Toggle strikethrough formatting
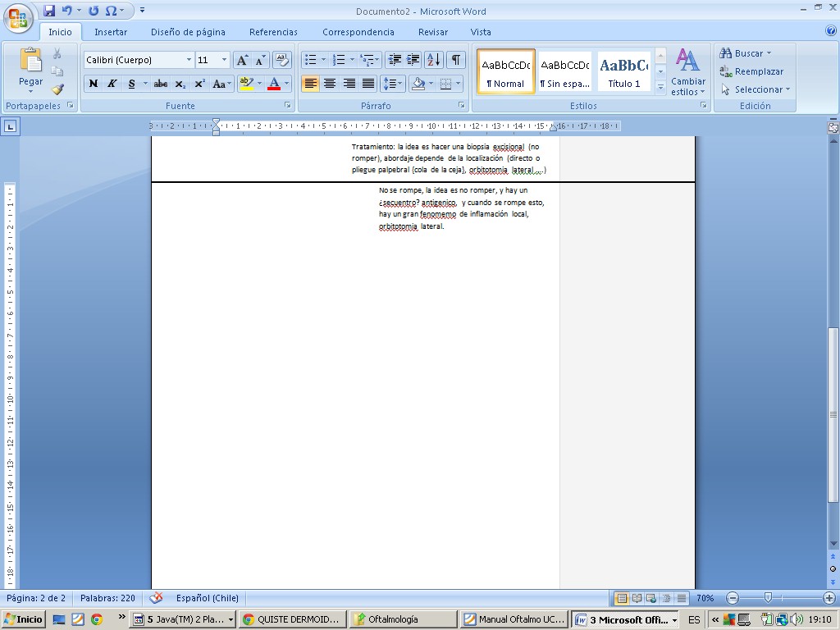The height and width of the screenshot is (630, 840). click(x=161, y=84)
